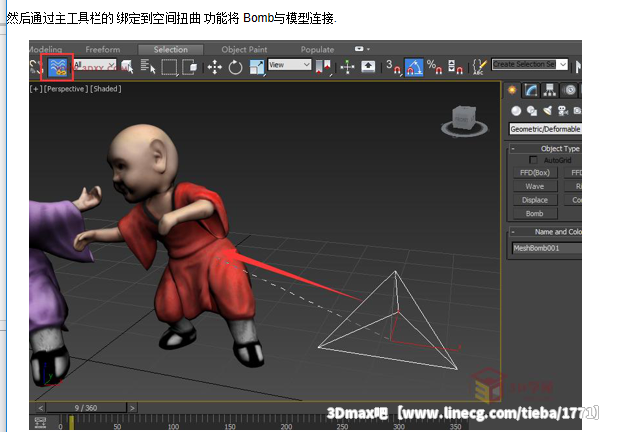Toggle the Keyboard Shortcut Override button

point(368,66)
